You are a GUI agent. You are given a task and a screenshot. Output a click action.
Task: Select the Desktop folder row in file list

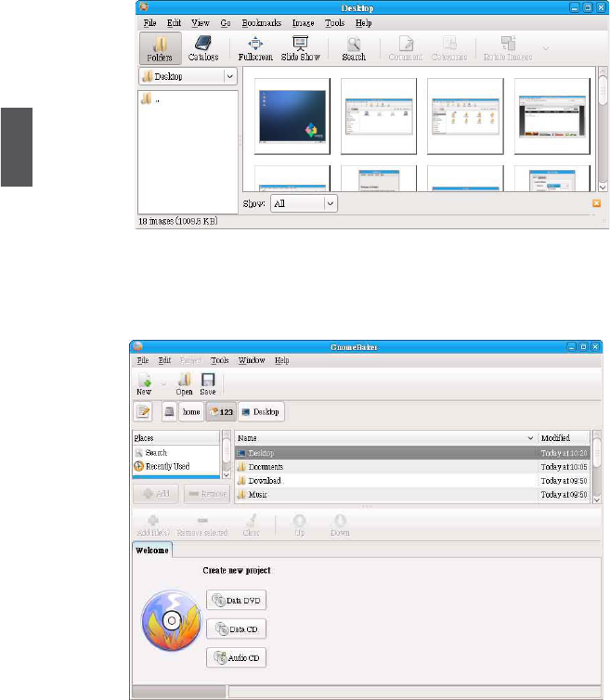pyautogui.click(x=412, y=453)
